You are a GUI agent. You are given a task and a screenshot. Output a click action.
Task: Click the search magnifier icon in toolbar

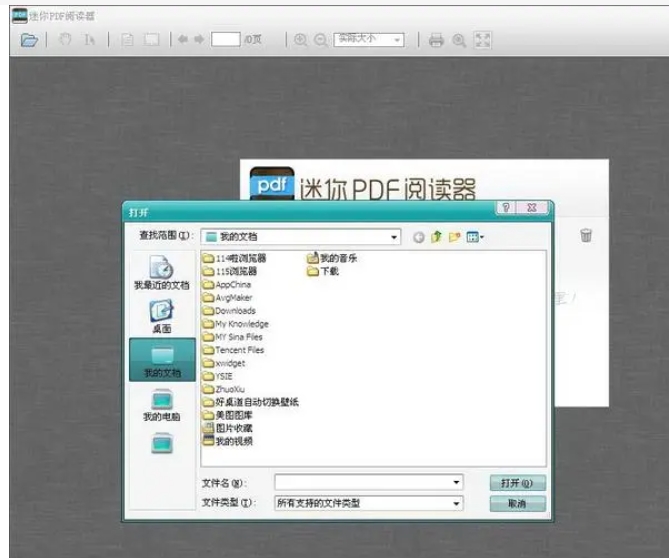459,40
